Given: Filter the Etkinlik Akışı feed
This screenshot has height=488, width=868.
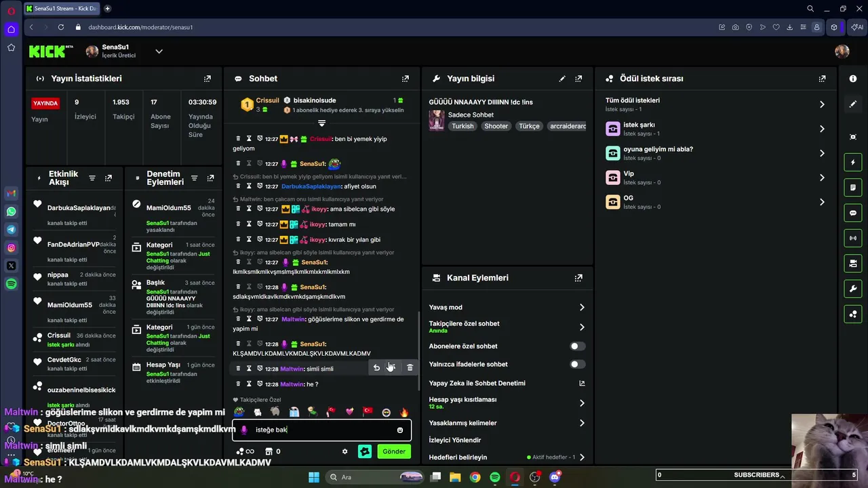Looking at the screenshot, I should (92, 178).
